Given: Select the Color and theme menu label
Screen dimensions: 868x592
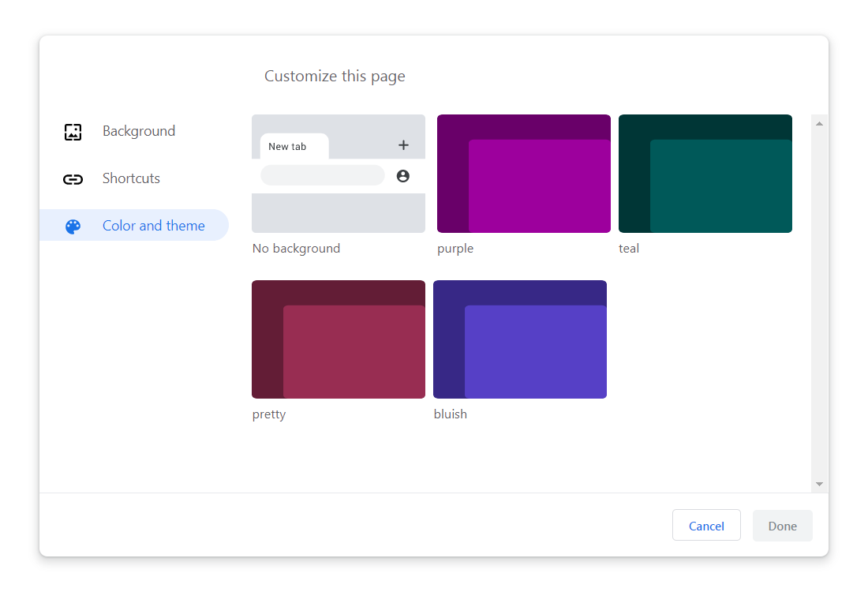Looking at the screenshot, I should (153, 226).
